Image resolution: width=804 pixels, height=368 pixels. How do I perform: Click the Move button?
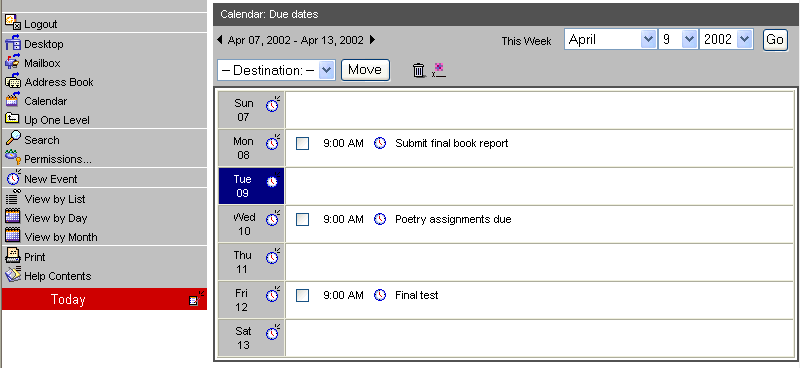click(365, 70)
